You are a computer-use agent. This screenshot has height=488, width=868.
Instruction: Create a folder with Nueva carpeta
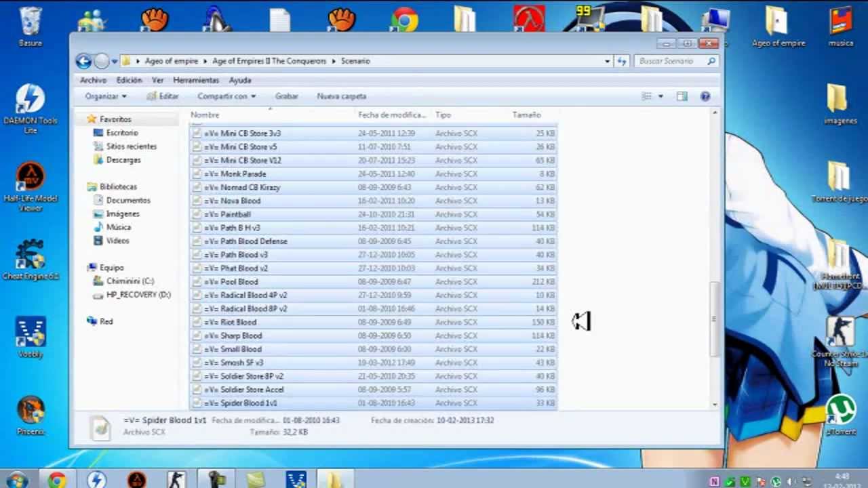(x=341, y=96)
